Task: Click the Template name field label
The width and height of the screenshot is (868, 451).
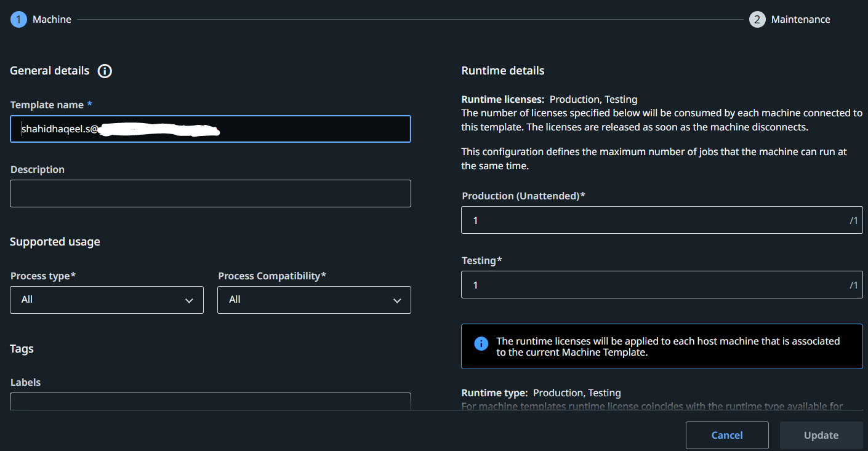Action: [x=47, y=105]
